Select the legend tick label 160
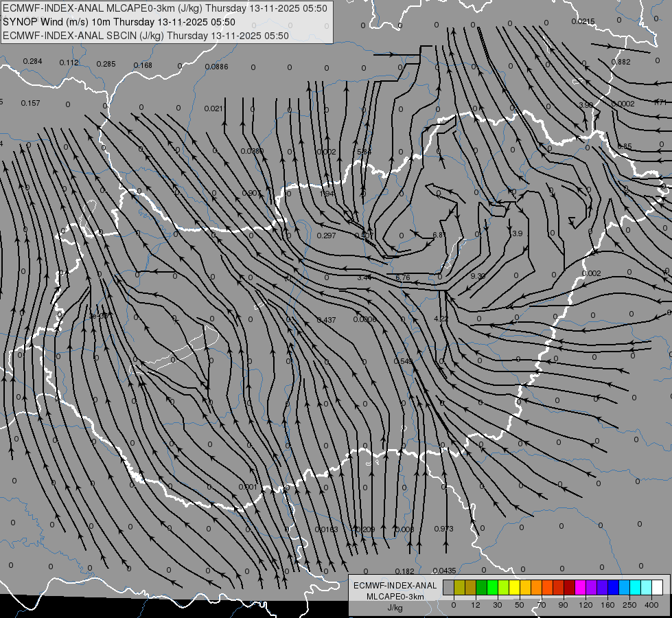The image size is (672, 618). [x=607, y=605]
